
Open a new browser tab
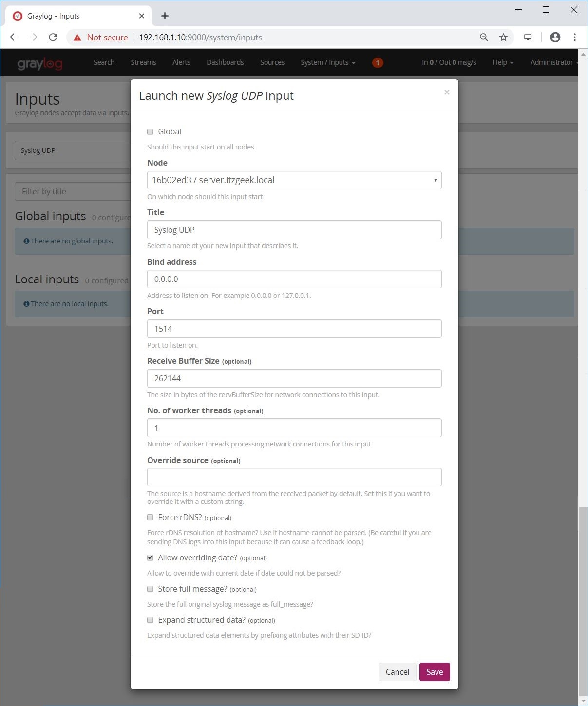point(165,16)
